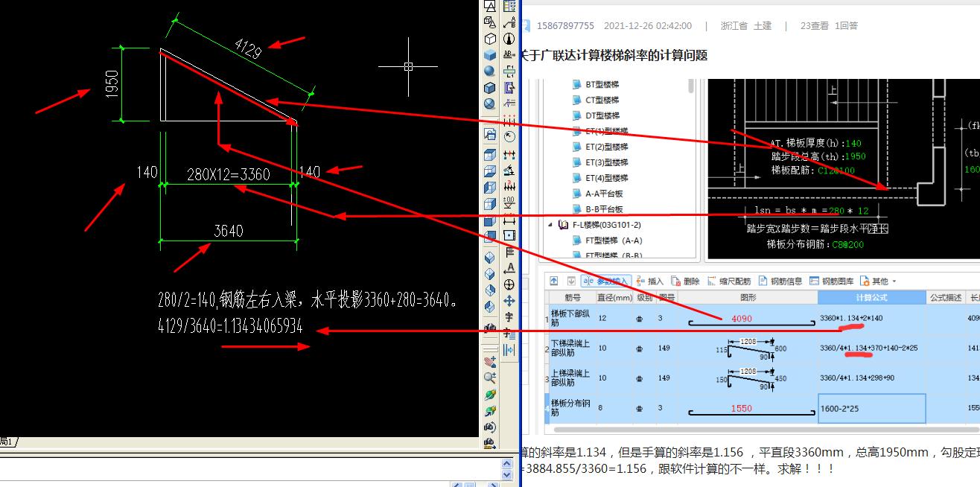The image size is (980, 487).
Task: Click the 筋号 column header
Action: tap(572, 297)
